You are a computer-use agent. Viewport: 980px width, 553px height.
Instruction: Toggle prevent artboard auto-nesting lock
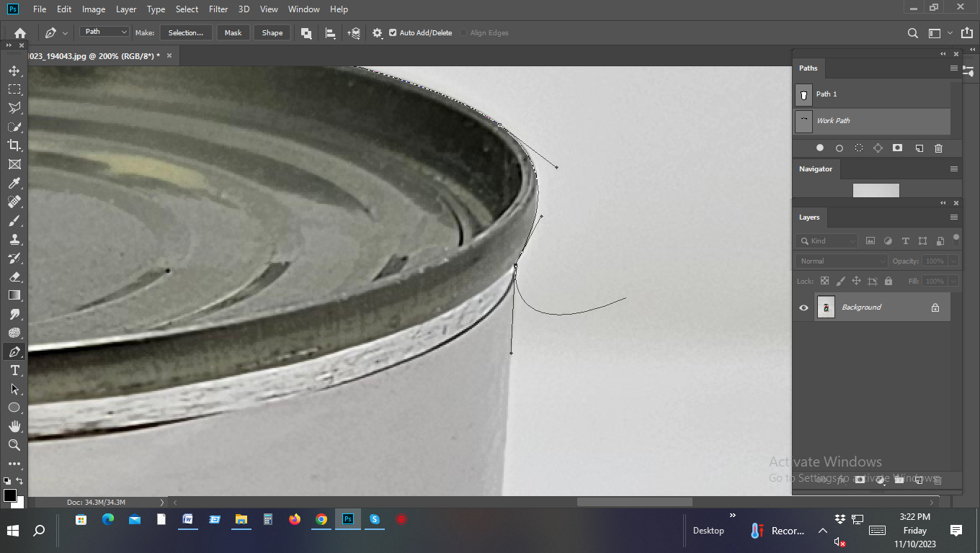click(872, 281)
